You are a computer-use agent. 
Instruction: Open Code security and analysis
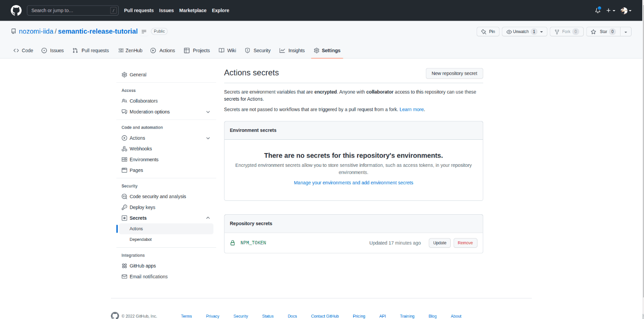166,196
